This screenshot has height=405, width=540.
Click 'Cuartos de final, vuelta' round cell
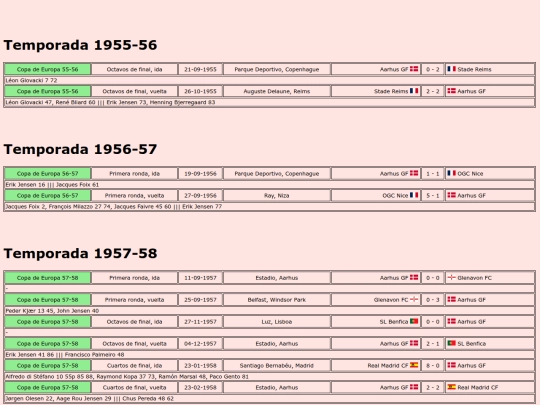(134, 387)
